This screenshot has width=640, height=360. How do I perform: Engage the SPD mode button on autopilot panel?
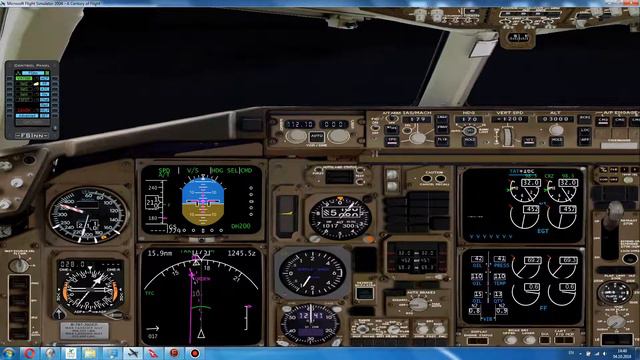click(x=392, y=141)
